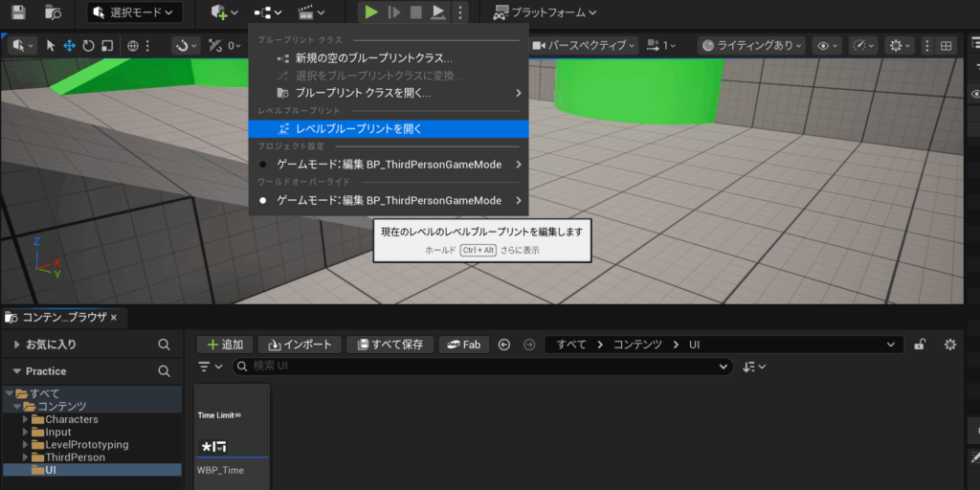Screen dimensions: 980x490
Task: Click the Save current level icon
Action: 18,12
